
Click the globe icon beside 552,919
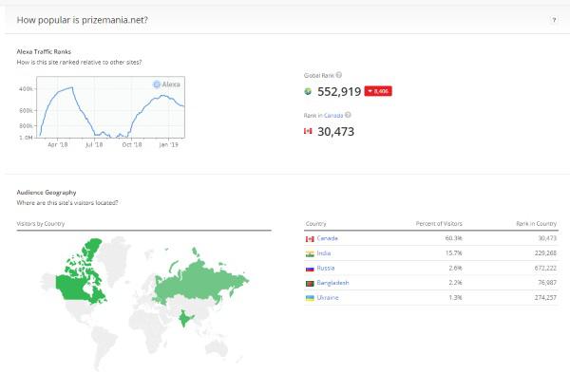[x=308, y=91]
